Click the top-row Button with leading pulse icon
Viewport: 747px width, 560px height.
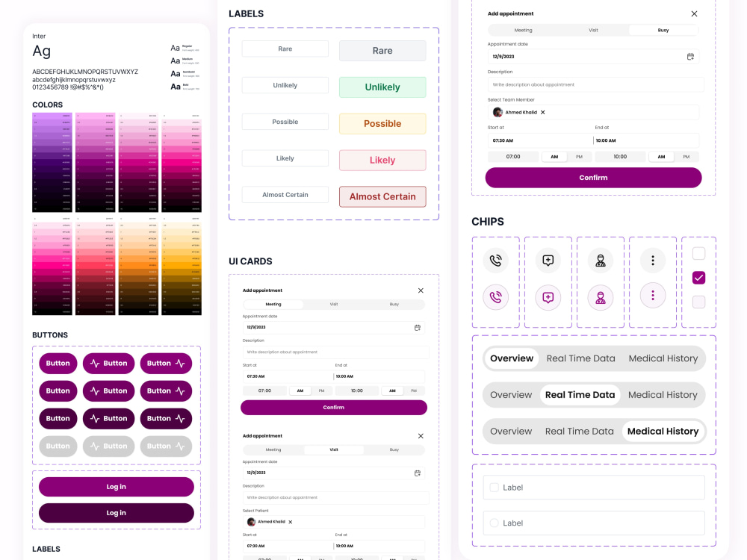coord(108,364)
